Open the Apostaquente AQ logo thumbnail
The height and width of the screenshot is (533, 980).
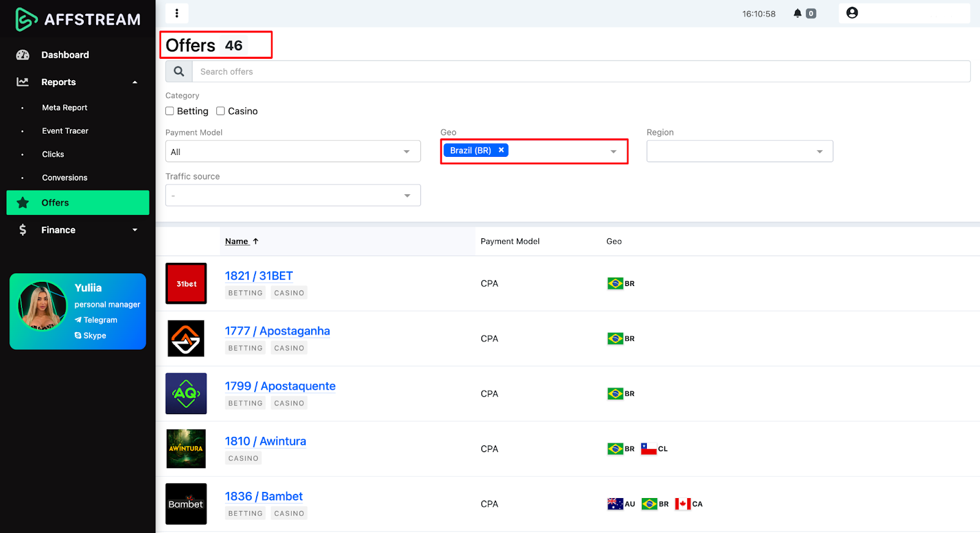coord(186,393)
